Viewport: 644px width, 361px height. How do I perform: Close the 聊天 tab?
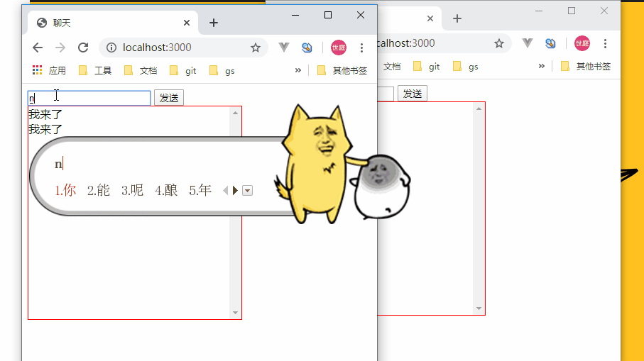[x=187, y=23]
